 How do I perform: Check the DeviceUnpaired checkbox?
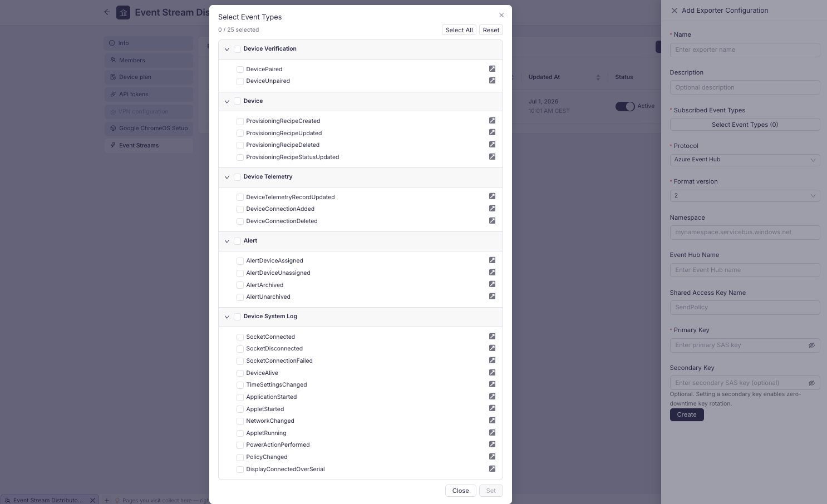pos(240,81)
